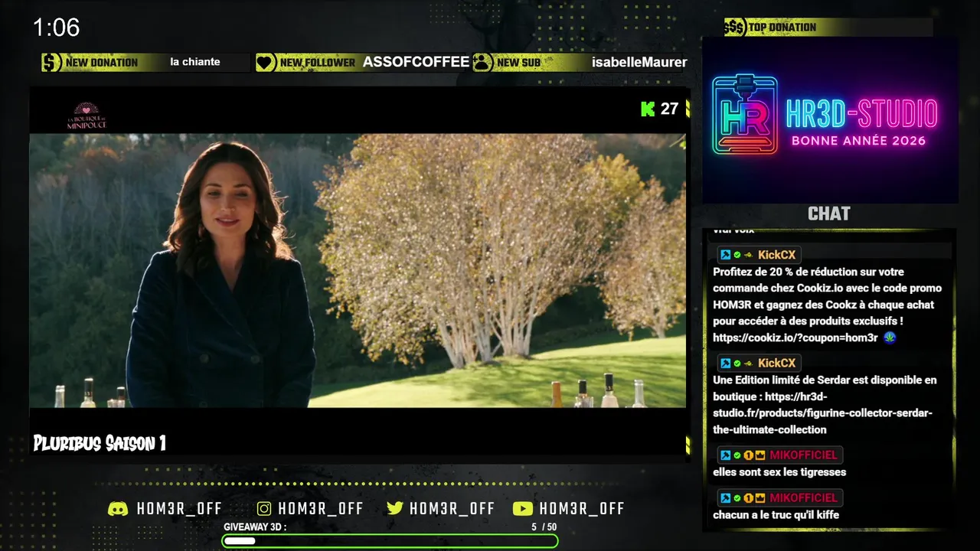
Task: Click the Pluribus video frame
Action: (358, 271)
